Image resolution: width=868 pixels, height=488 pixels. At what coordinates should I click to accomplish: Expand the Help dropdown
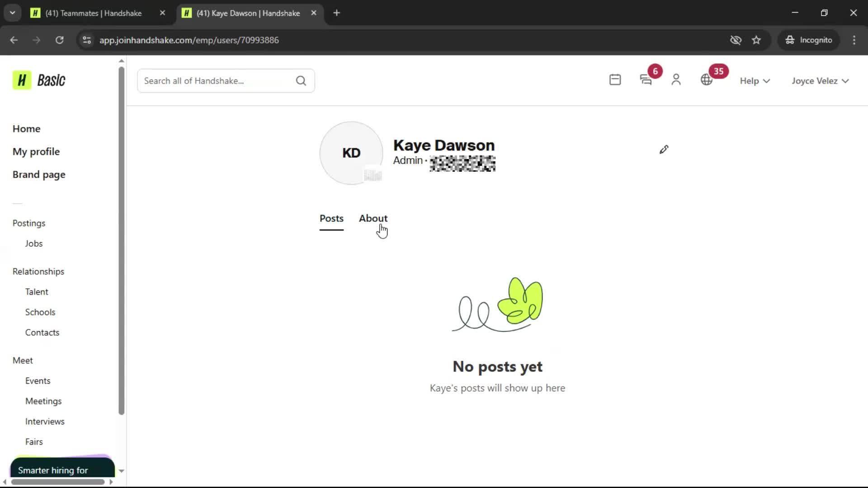(755, 81)
